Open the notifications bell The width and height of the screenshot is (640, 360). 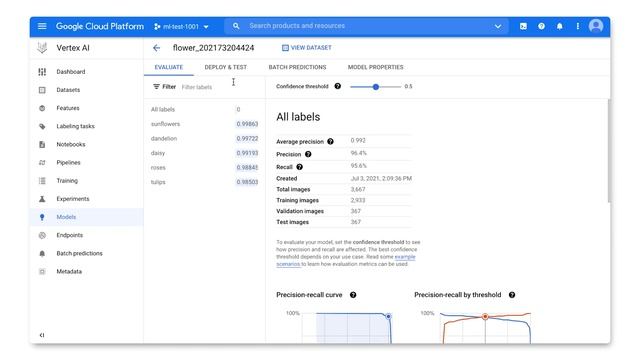(x=560, y=27)
